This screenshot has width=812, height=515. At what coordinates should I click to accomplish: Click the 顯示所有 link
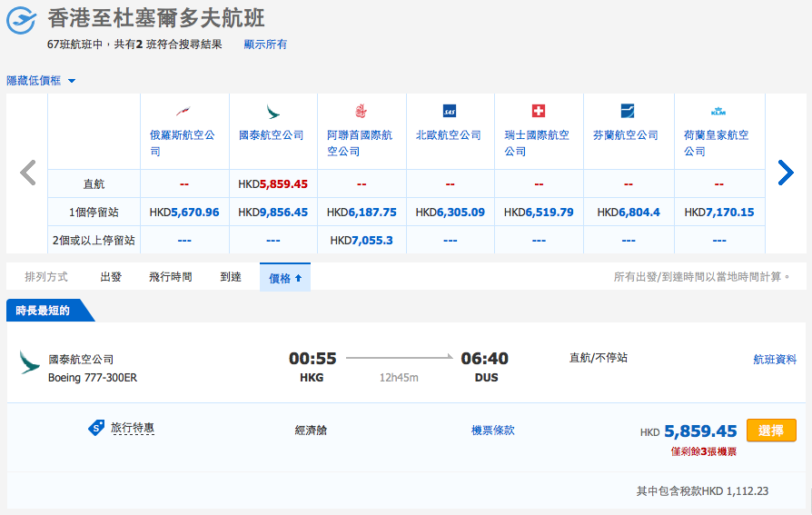click(265, 44)
